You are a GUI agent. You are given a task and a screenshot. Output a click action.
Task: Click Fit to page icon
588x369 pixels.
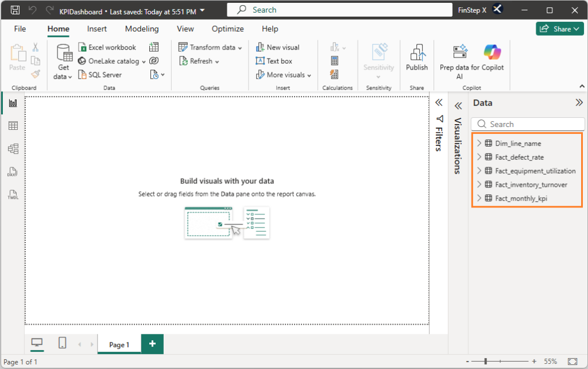coord(572,362)
